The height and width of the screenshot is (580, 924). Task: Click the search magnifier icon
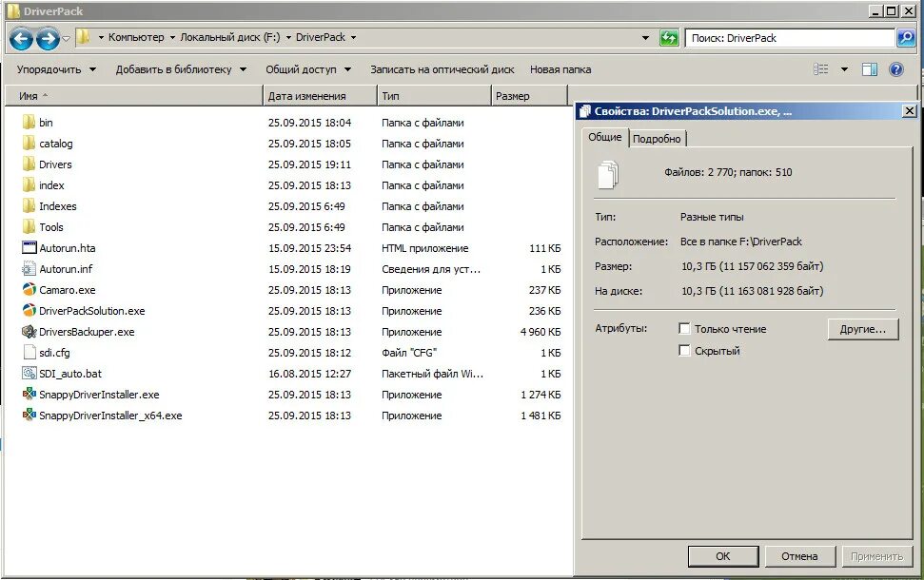tap(905, 38)
